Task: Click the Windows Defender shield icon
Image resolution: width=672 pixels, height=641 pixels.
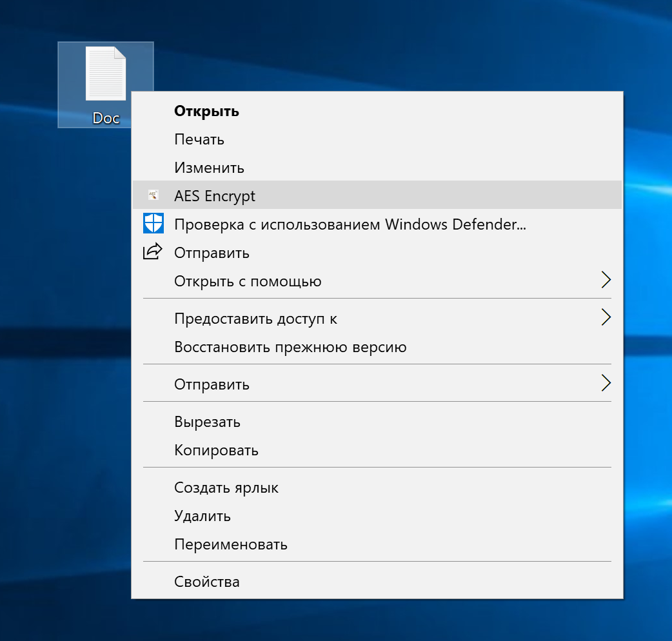Action: (153, 224)
